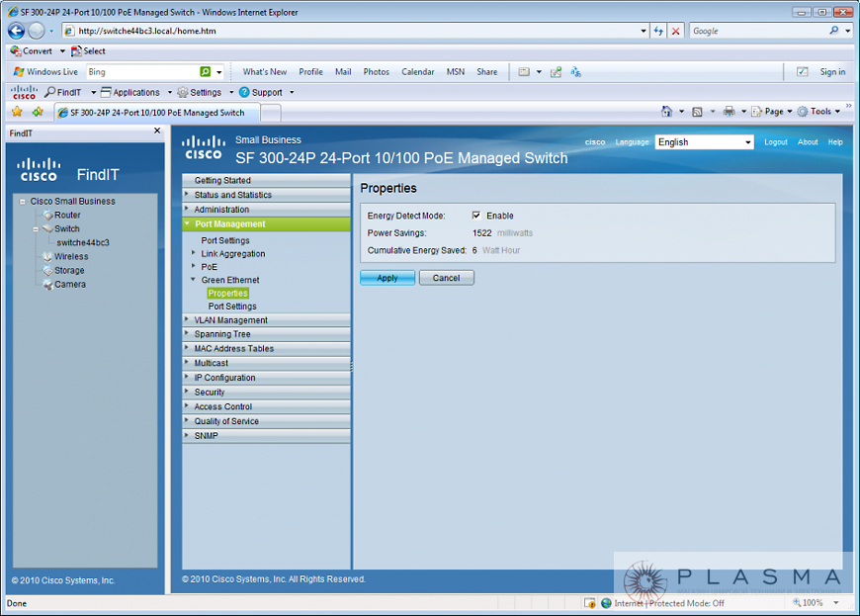
Task: Click the browser Forward arrow button
Action: coord(37,32)
